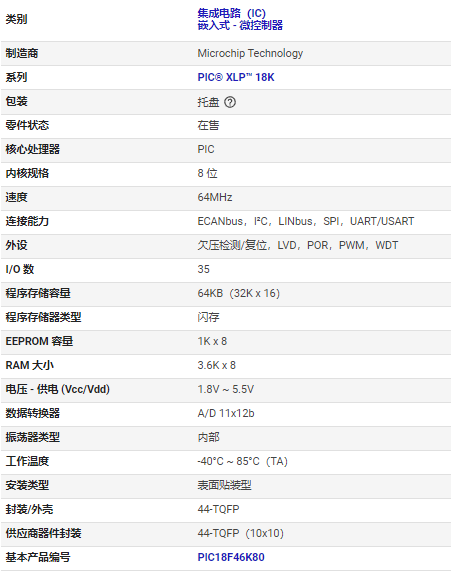Select the 表面贴装型 mounting type value
Screen dimensions: 451x573
click(224, 485)
